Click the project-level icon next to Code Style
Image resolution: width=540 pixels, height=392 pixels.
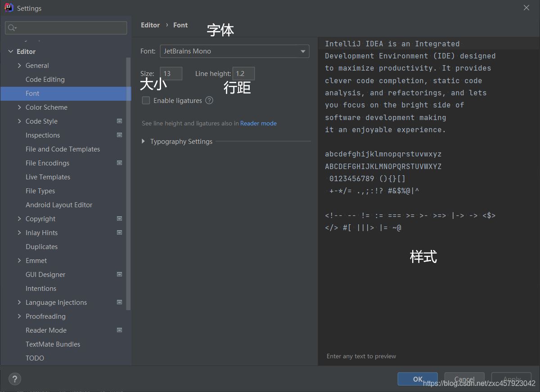pos(119,121)
